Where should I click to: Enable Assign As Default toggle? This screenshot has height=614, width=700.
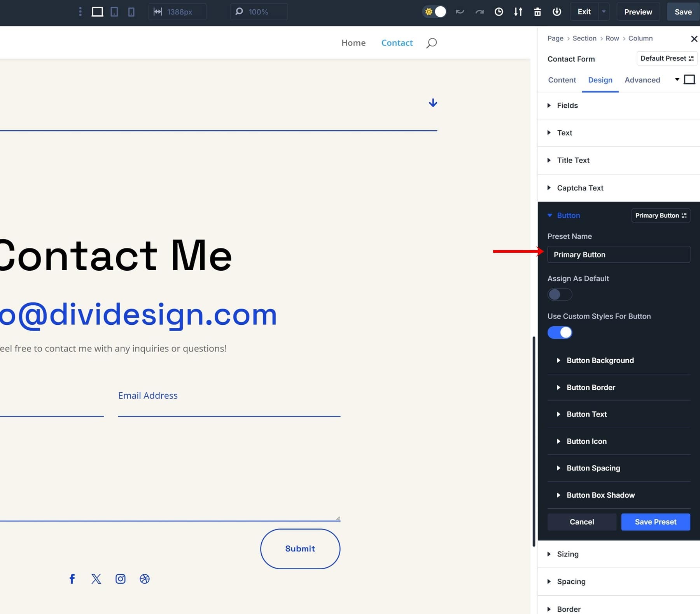point(560,294)
